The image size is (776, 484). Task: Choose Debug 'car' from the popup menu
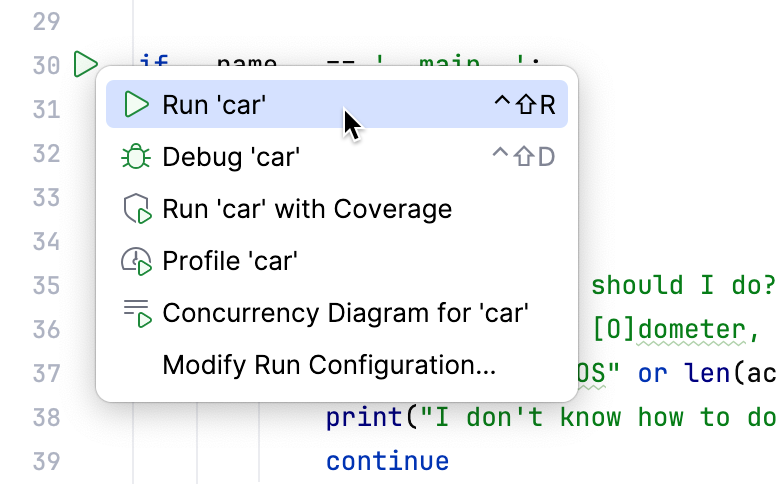point(231,157)
